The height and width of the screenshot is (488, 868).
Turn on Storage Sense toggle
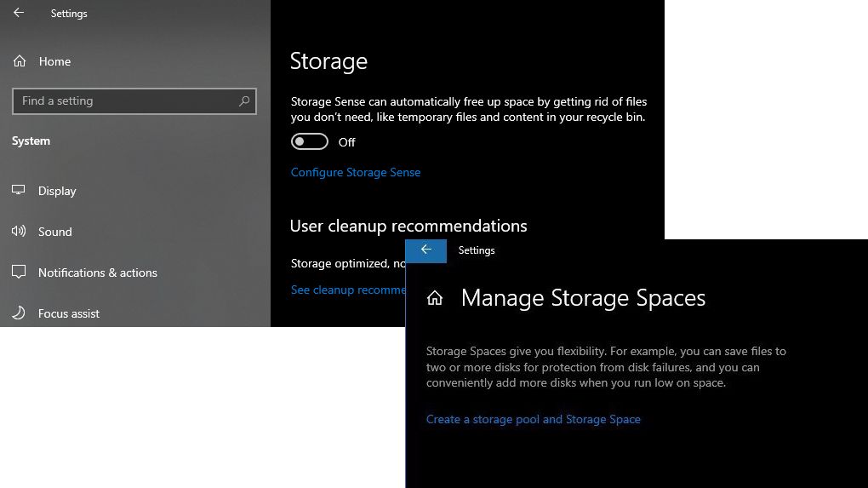(310, 142)
